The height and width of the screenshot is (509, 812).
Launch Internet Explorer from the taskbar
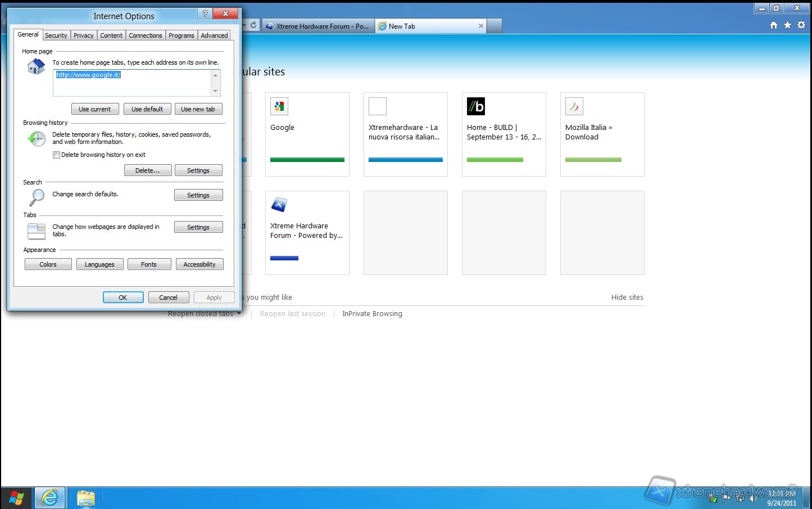point(50,498)
